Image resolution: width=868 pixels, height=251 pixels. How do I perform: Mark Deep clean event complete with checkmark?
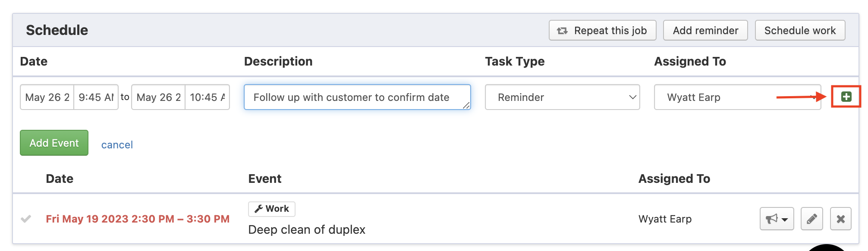tap(26, 219)
